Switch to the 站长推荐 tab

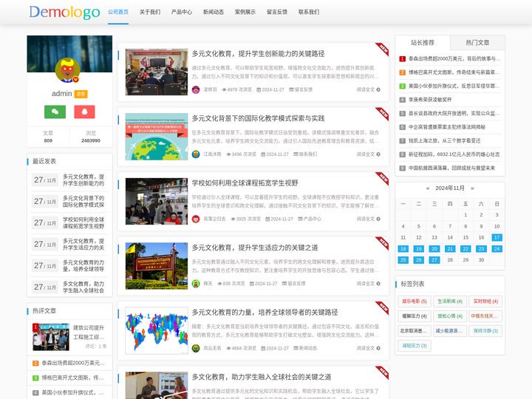[x=423, y=43]
